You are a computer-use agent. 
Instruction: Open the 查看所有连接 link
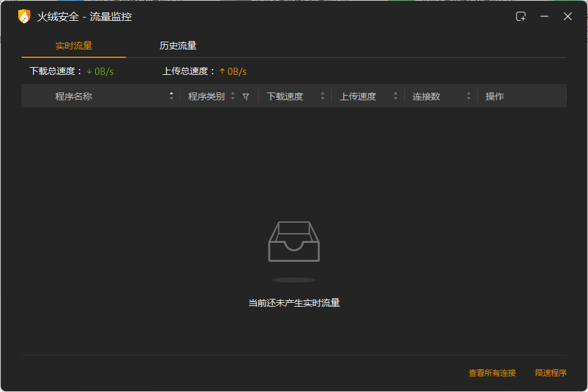coord(492,373)
